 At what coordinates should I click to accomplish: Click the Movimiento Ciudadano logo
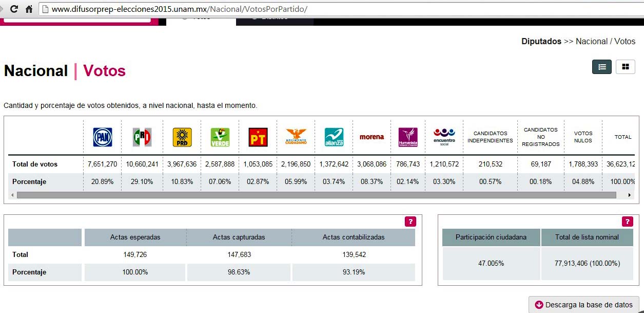click(296, 137)
